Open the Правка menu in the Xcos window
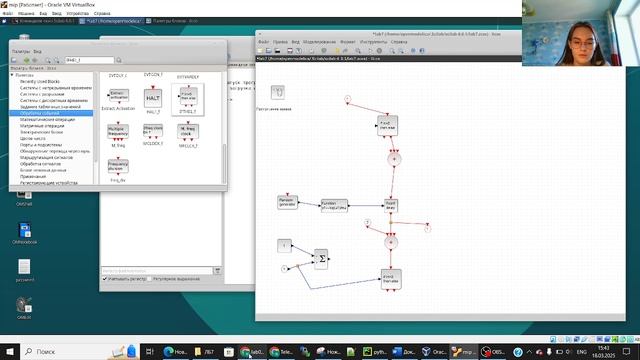Image resolution: width=640 pixels, height=360 pixels. 280,42
